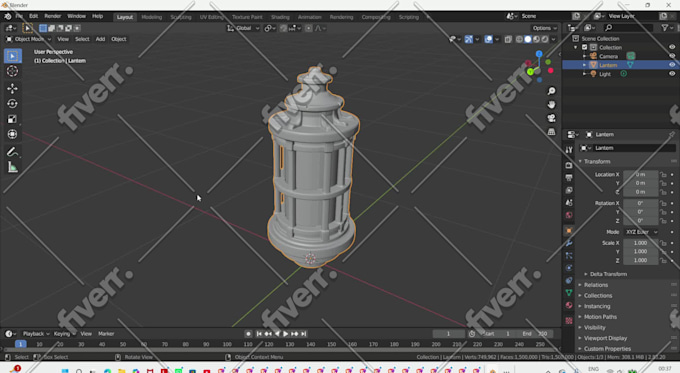Click current frame number field
This screenshot has height=373, width=680.
tap(448, 334)
